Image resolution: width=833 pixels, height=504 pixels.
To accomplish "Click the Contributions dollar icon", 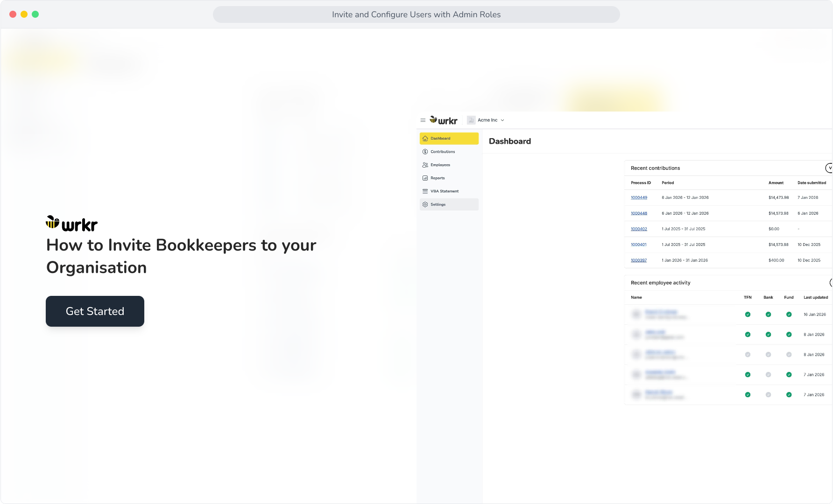I will click(x=425, y=152).
